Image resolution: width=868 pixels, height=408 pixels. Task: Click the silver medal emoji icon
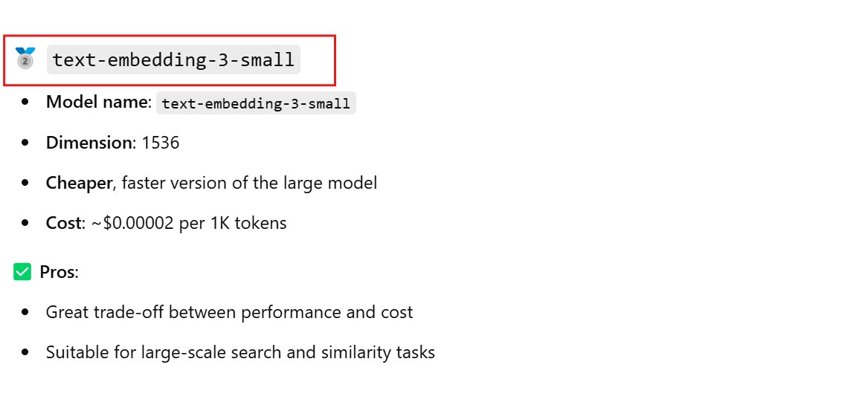[x=25, y=59]
